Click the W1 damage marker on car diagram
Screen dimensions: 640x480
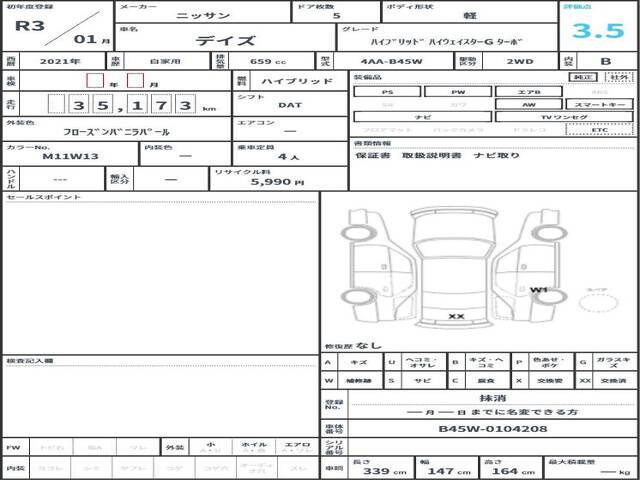[538, 290]
